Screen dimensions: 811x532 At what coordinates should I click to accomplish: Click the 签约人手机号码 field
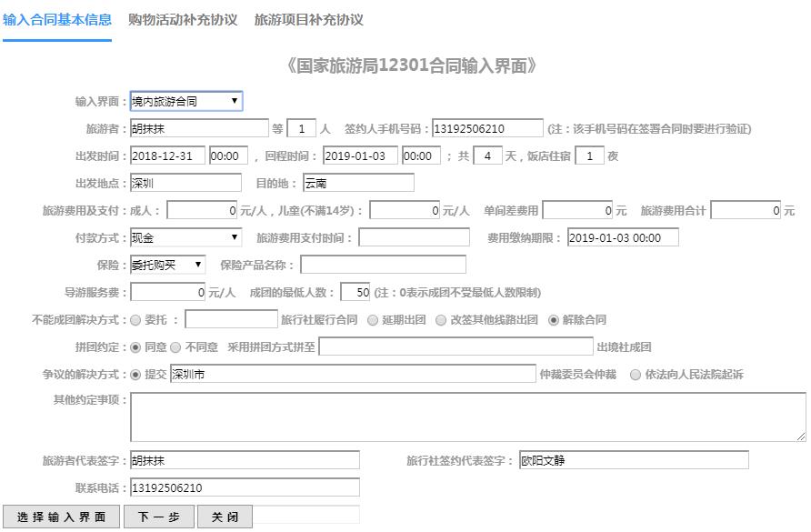(x=487, y=128)
